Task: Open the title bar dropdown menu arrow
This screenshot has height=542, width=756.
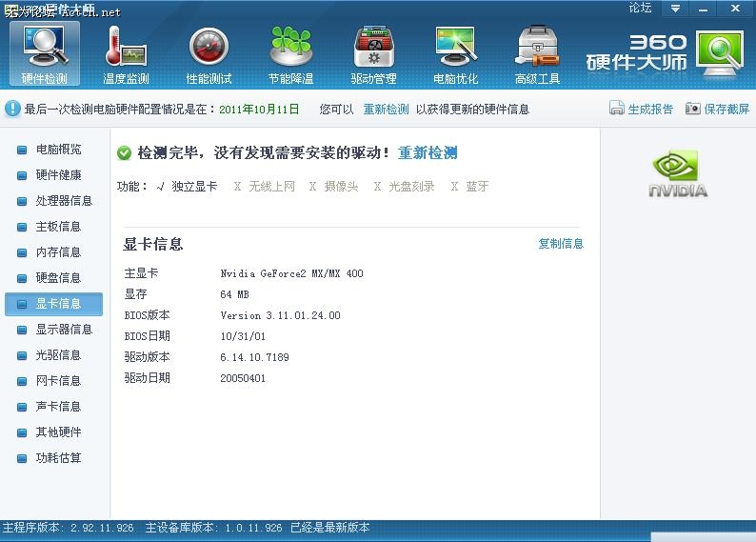Action: (675, 9)
